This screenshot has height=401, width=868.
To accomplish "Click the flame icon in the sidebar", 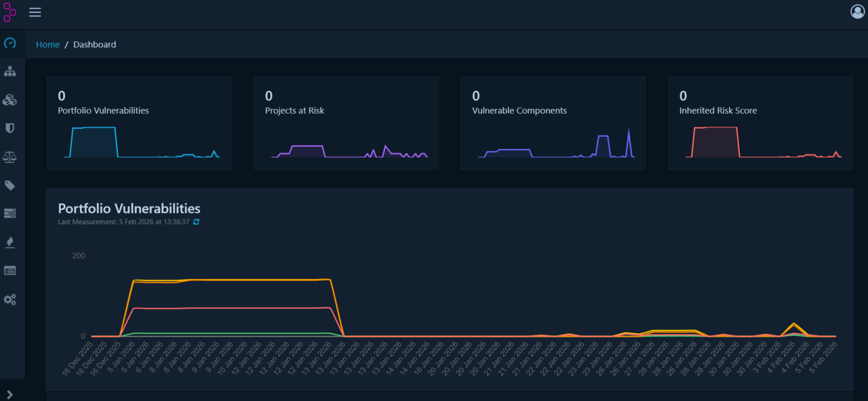I will click(x=9, y=242).
